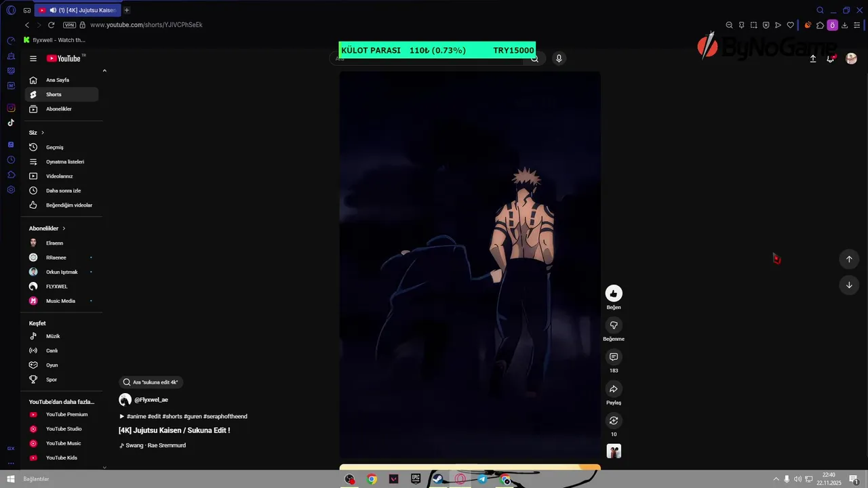
Task: Toggle the VPN badge
Action: coord(69,25)
